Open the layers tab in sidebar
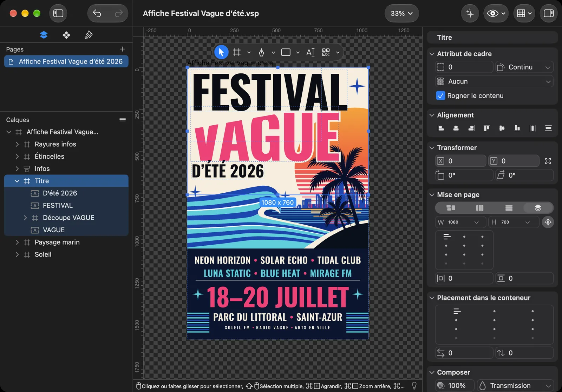The image size is (562, 392). pyautogui.click(x=44, y=35)
